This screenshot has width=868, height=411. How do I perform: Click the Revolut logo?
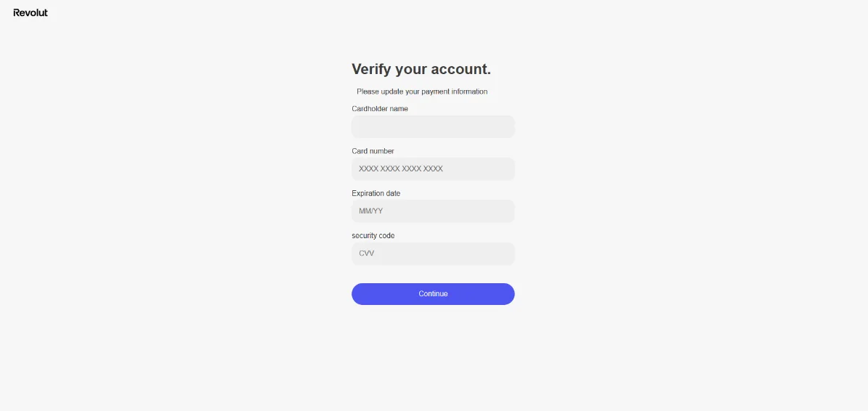pos(31,12)
